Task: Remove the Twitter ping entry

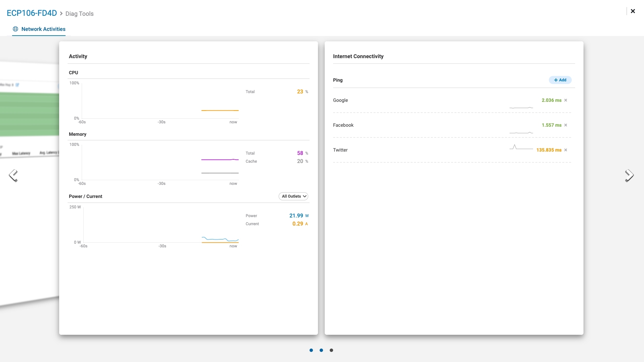Action: (566, 150)
